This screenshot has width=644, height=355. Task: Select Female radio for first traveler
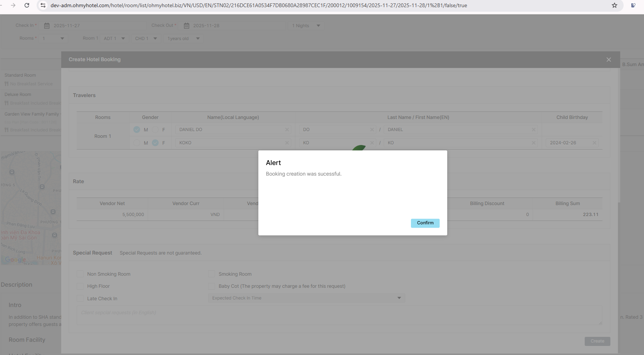click(155, 130)
